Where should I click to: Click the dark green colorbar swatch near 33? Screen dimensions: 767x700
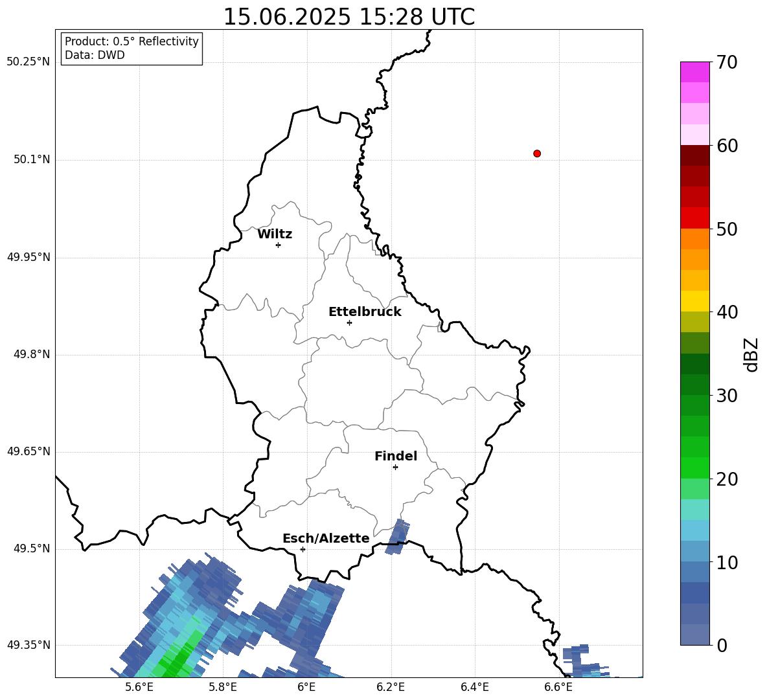694,364
